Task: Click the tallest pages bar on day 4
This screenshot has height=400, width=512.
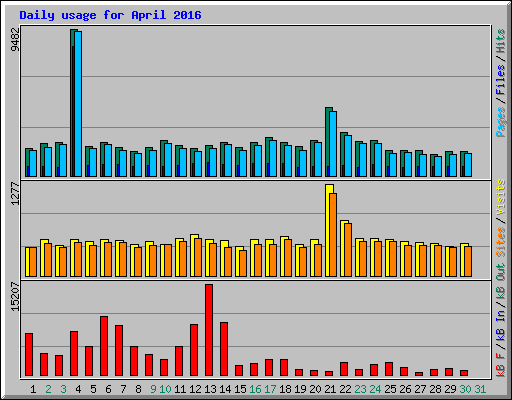Action: (x=78, y=104)
